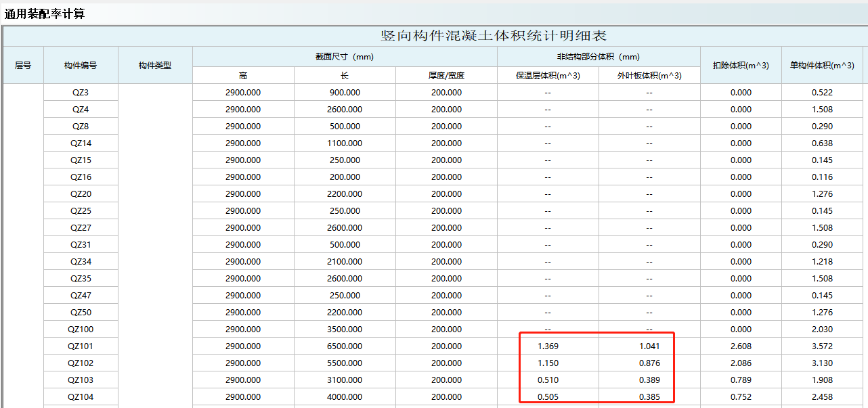Image resolution: width=868 pixels, height=408 pixels.
Task: Click the 截面尺寸 (mm) group header
Action: point(345,57)
